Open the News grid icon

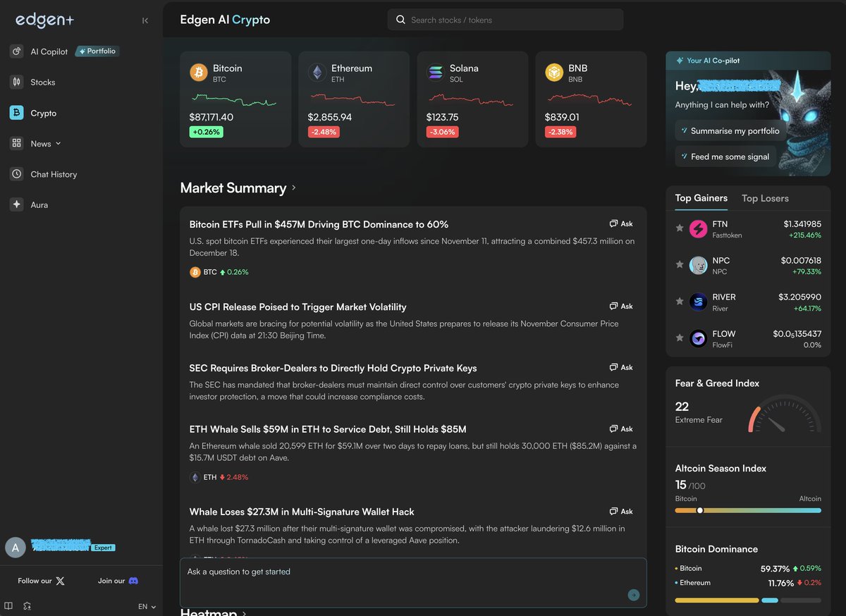tap(16, 143)
